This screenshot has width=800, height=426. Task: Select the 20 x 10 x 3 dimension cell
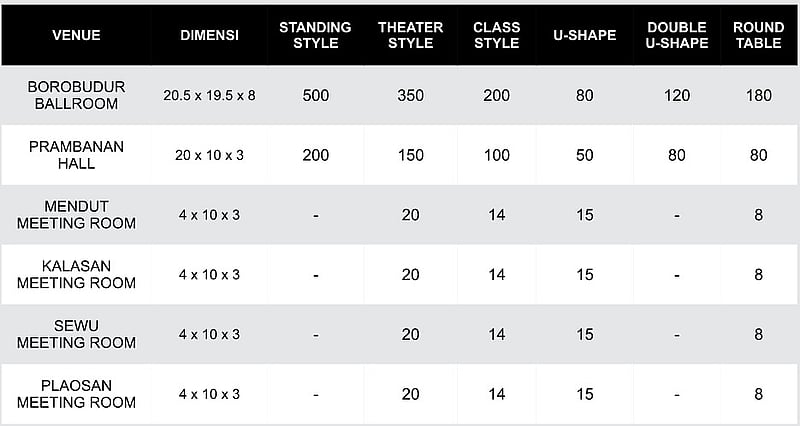(x=209, y=156)
